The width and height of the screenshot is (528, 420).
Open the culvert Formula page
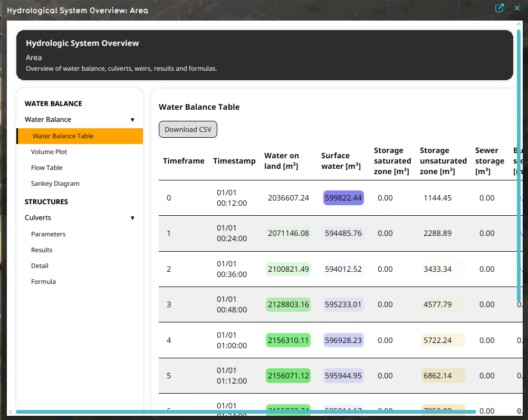pyautogui.click(x=43, y=281)
